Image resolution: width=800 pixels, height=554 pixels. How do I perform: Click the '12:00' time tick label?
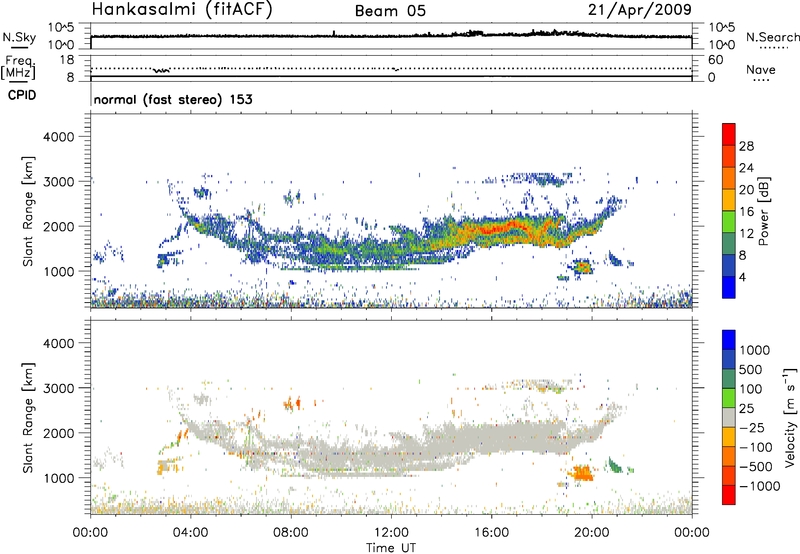click(391, 533)
